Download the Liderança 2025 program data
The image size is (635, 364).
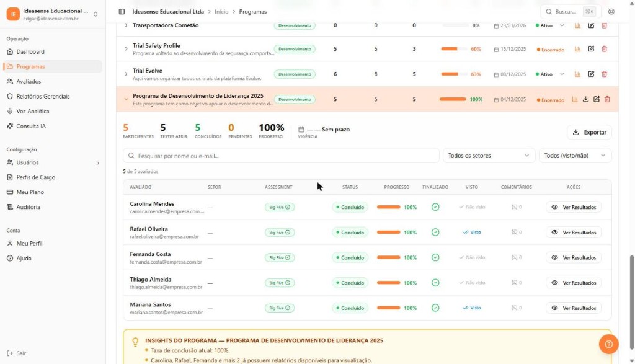[585, 99]
